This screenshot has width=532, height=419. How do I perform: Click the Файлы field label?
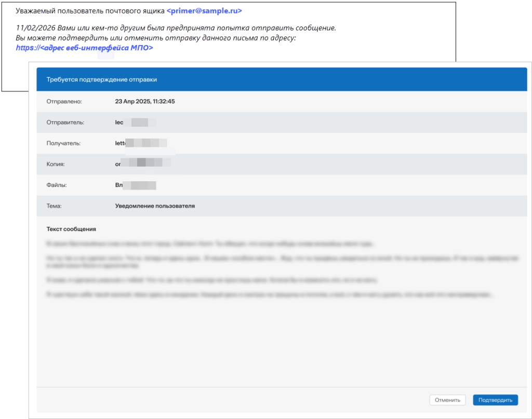57,185
